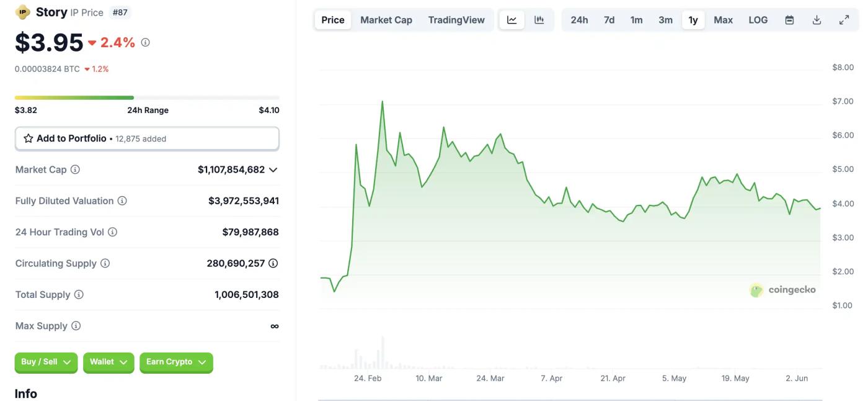
Task: Click the info icon beside Market Cap
Action: (75, 169)
